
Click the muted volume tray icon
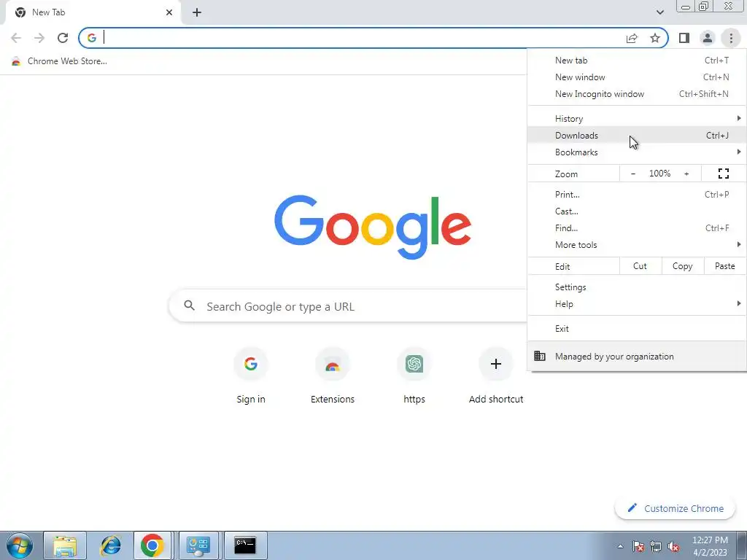673,546
